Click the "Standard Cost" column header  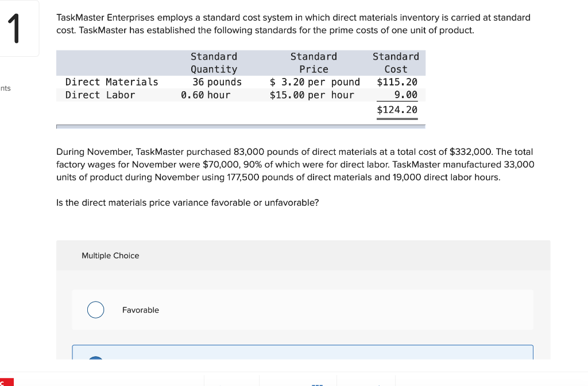tap(396, 63)
